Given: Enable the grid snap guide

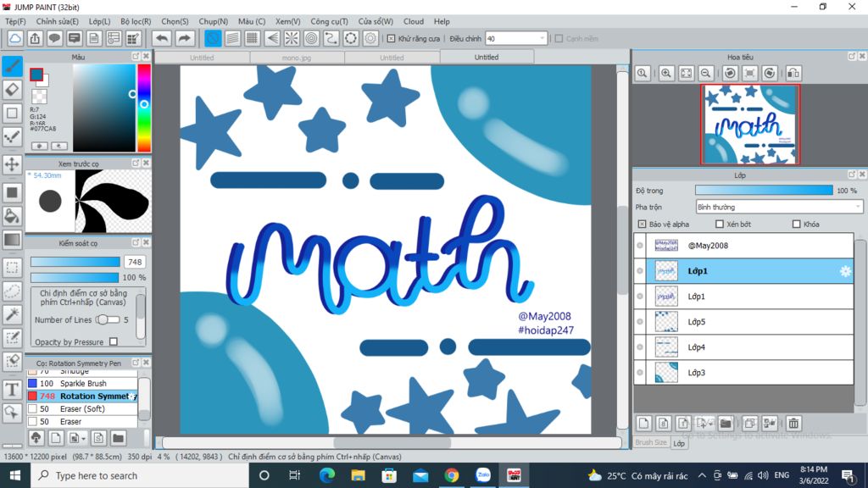Looking at the screenshot, I should (x=253, y=38).
